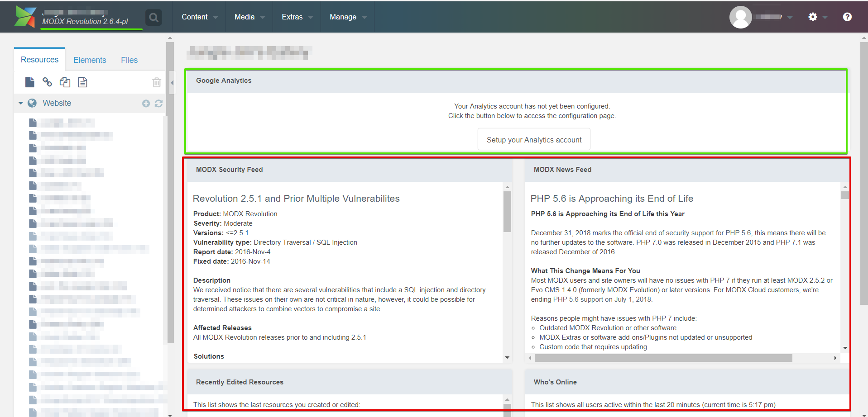Viewport: 868px width, 417px height.
Task: Click the Who's Online header
Action: pos(687,382)
